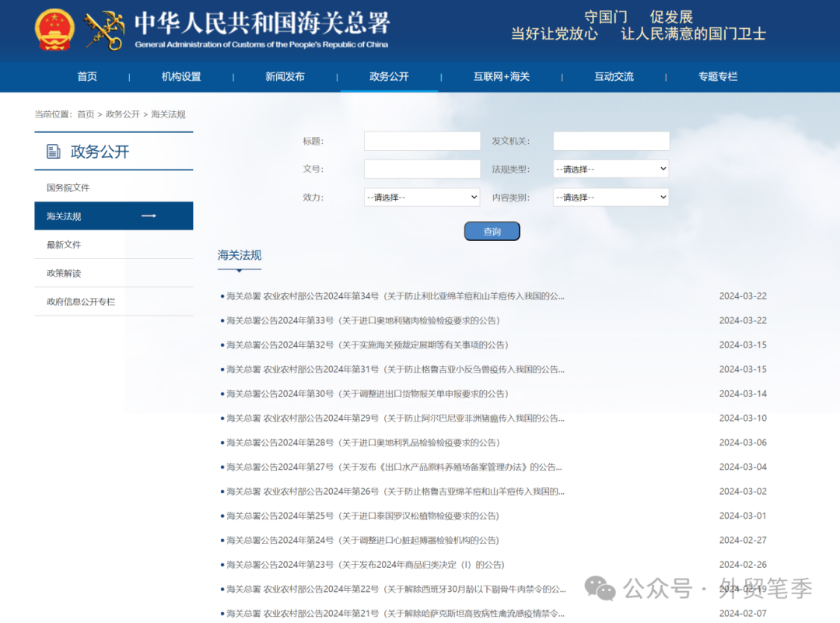840x623 pixels.
Task: Go to 政务公开 in the breadcrumb
Action: pyautogui.click(x=123, y=114)
